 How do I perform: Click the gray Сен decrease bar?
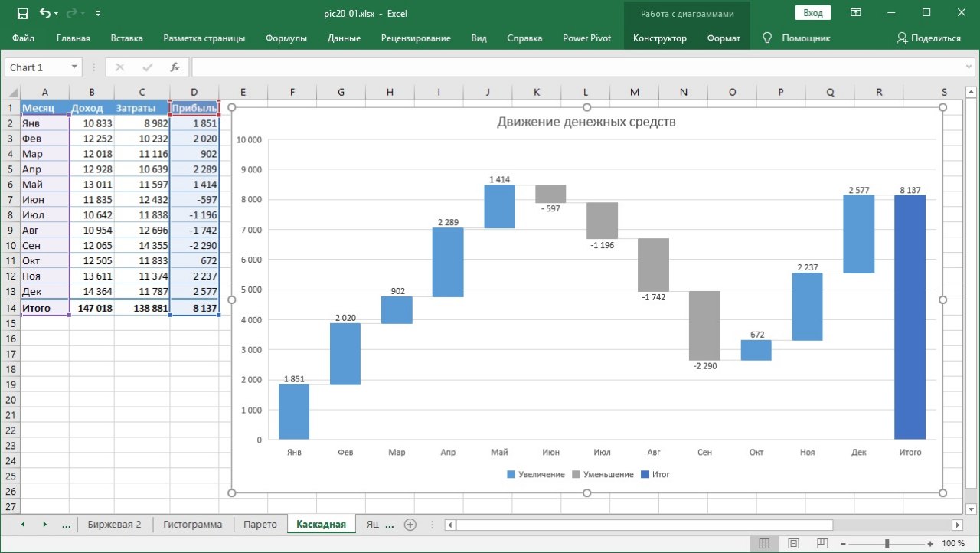pyautogui.click(x=704, y=326)
